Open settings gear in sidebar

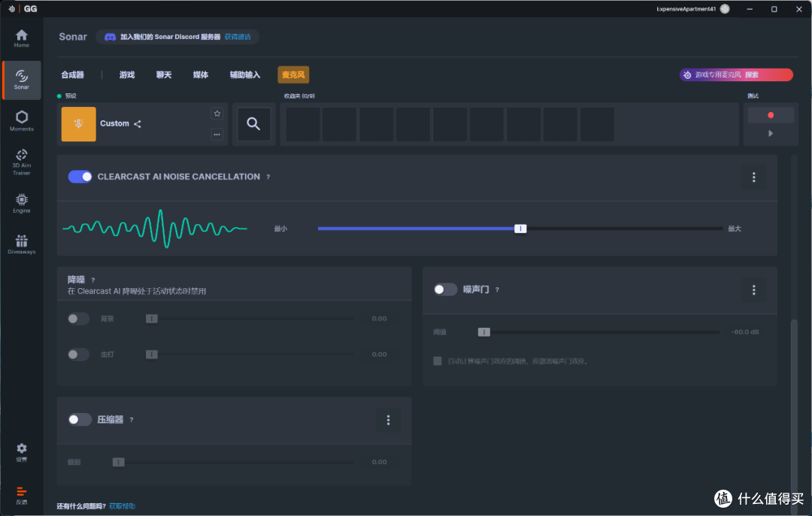pyautogui.click(x=21, y=452)
